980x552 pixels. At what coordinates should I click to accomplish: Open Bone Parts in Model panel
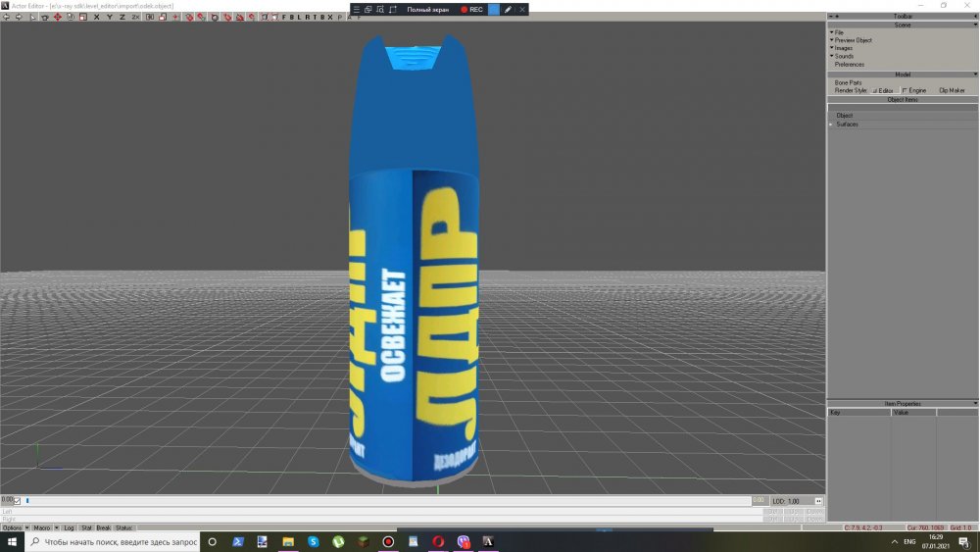(x=848, y=82)
